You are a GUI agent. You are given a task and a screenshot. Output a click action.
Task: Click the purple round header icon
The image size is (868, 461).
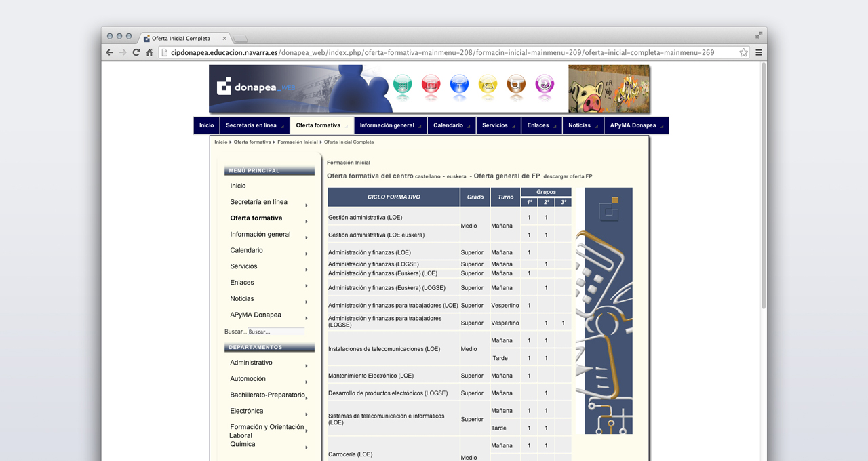(x=545, y=85)
